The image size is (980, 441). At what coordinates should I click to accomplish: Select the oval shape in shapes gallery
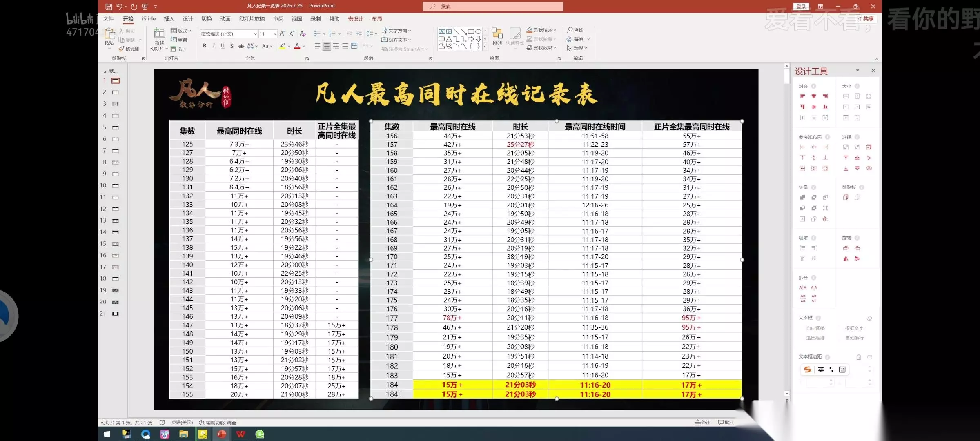478,31
